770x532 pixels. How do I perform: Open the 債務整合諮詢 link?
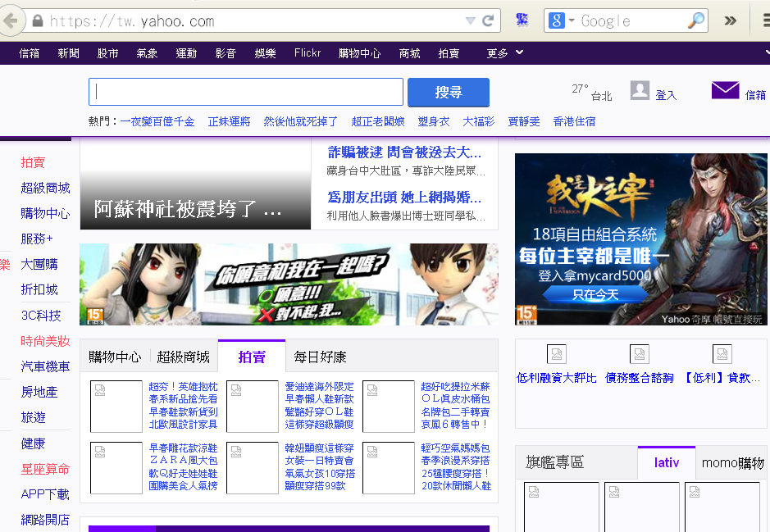pyautogui.click(x=640, y=378)
